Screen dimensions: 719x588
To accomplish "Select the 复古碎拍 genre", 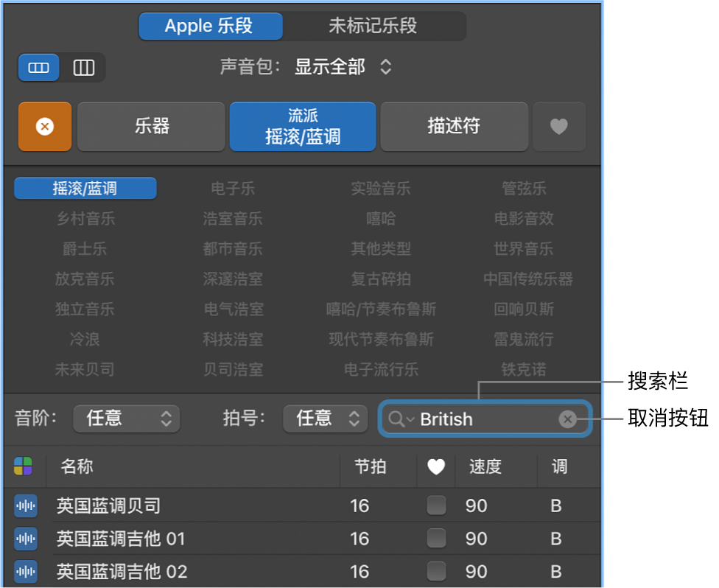I will [x=381, y=279].
